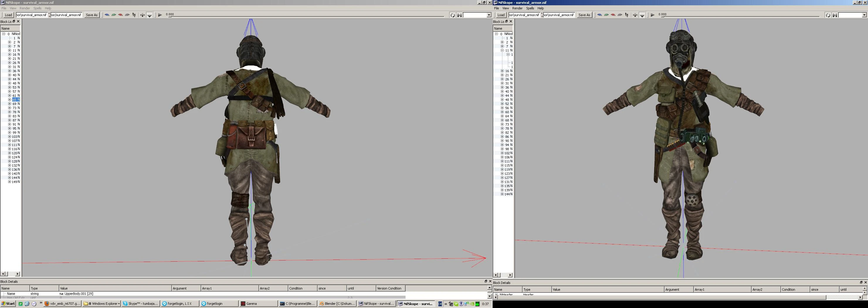
Task: Open the Windows Start menu
Action: (x=8, y=304)
